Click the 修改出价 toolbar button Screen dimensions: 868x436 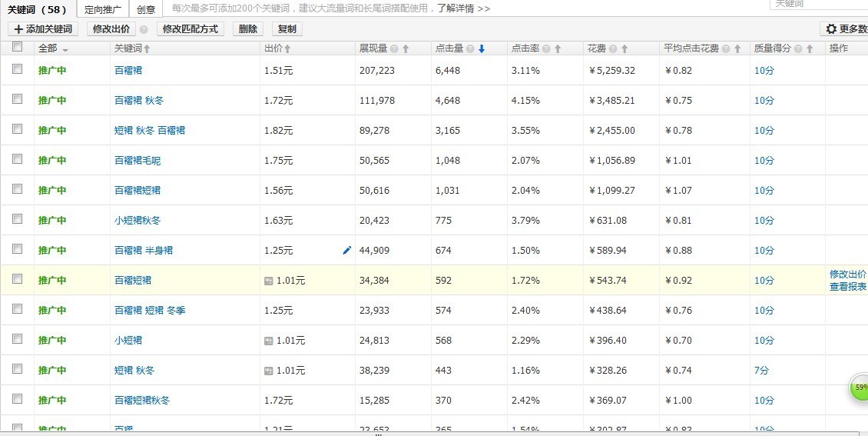(x=111, y=29)
